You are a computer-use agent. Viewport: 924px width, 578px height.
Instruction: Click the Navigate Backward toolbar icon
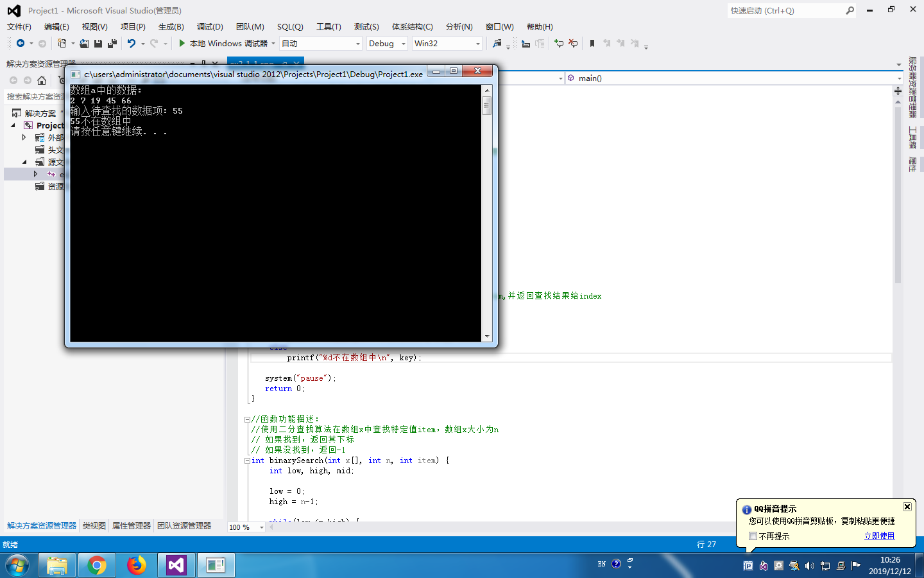click(21, 44)
